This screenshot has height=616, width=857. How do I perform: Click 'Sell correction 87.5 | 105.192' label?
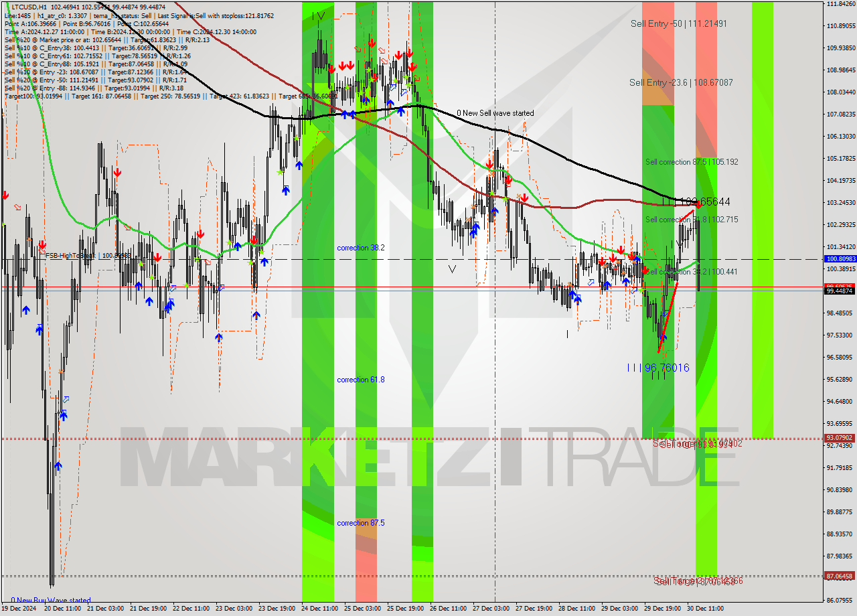pos(692,162)
